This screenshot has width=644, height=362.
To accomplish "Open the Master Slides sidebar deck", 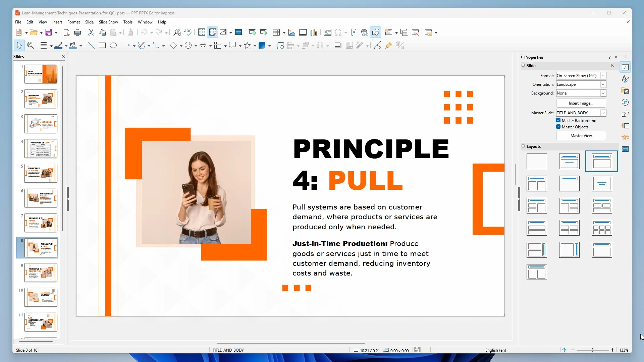I will pyautogui.click(x=625, y=149).
